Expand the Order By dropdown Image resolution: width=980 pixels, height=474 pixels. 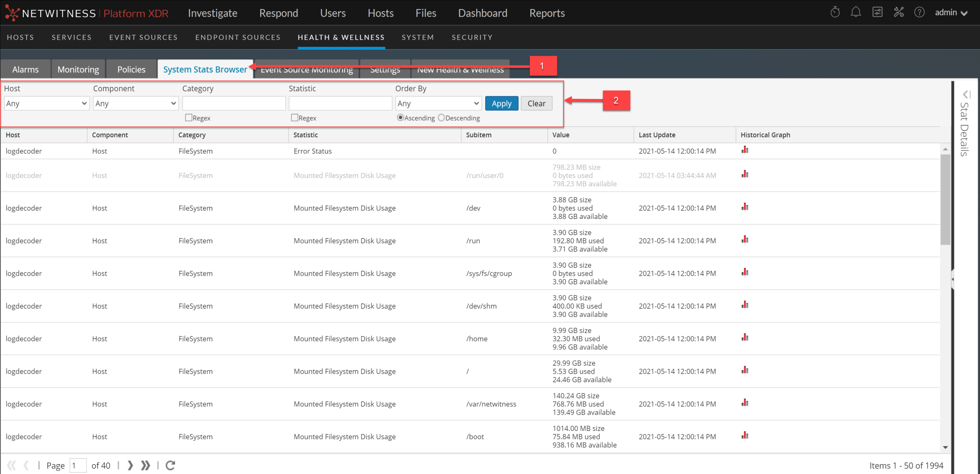pos(438,103)
